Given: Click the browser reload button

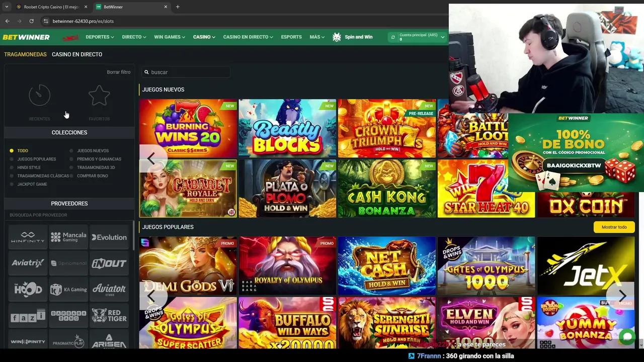Looking at the screenshot, I should (31, 21).
